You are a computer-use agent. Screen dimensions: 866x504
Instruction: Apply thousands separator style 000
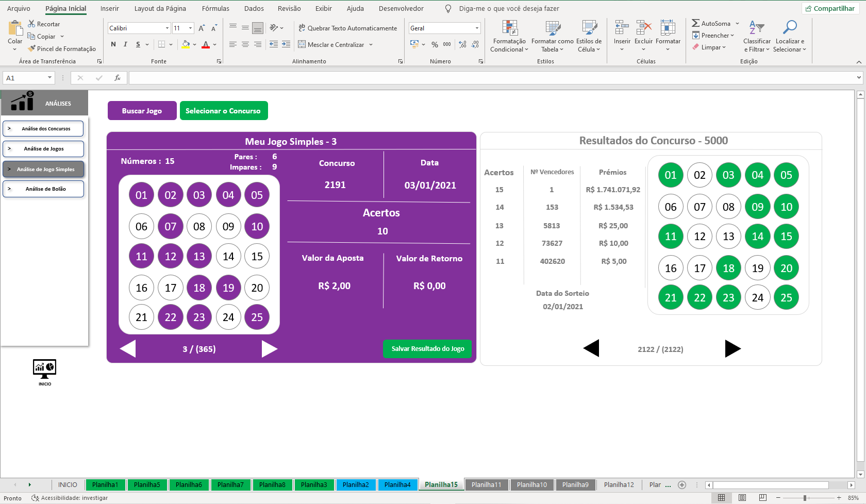click(447, 44)
